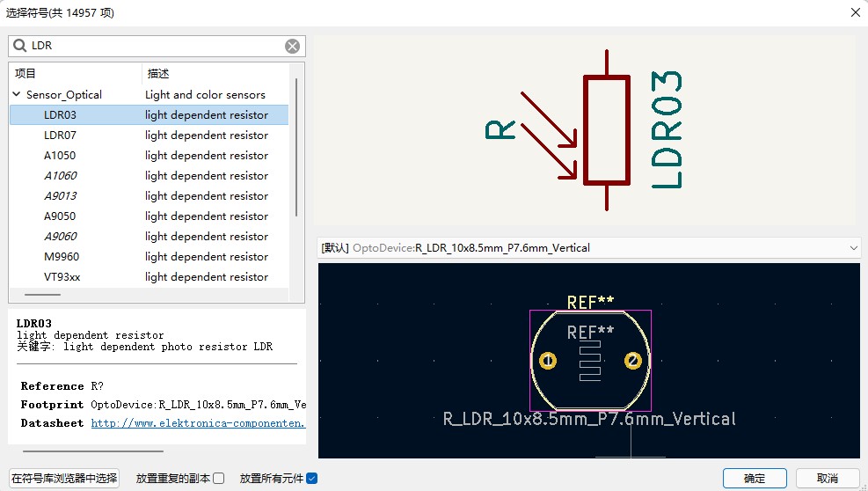
Task: Click 'Light and color sensors' description
Action: [x=205, y=95]
